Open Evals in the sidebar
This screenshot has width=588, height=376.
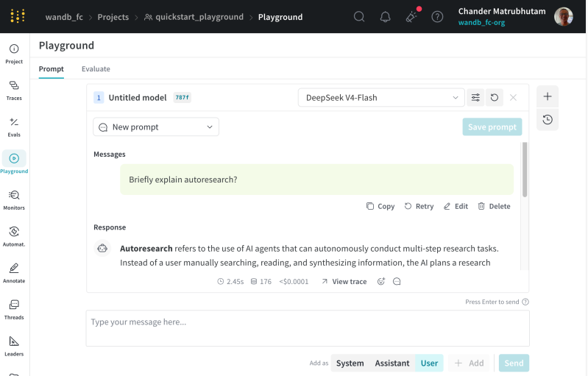click(14, 127)
